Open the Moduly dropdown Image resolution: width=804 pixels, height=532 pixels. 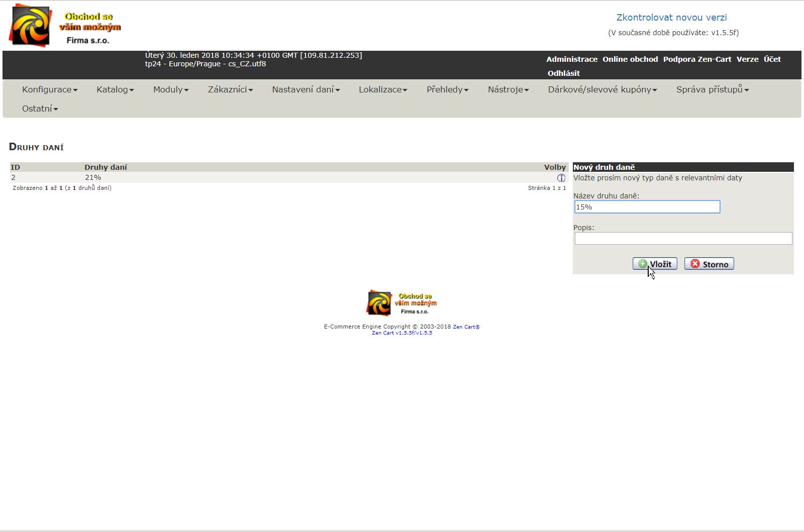pos(171,89)
